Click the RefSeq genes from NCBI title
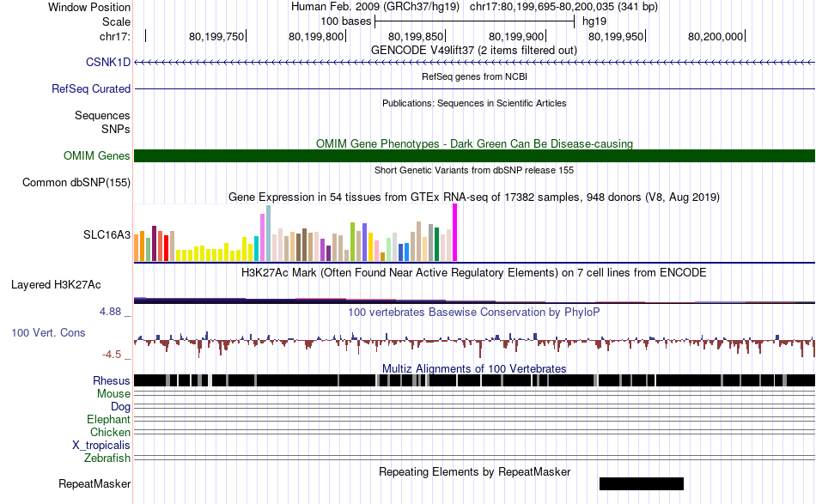The image size is (816, 504). click(x=474, y=77)
